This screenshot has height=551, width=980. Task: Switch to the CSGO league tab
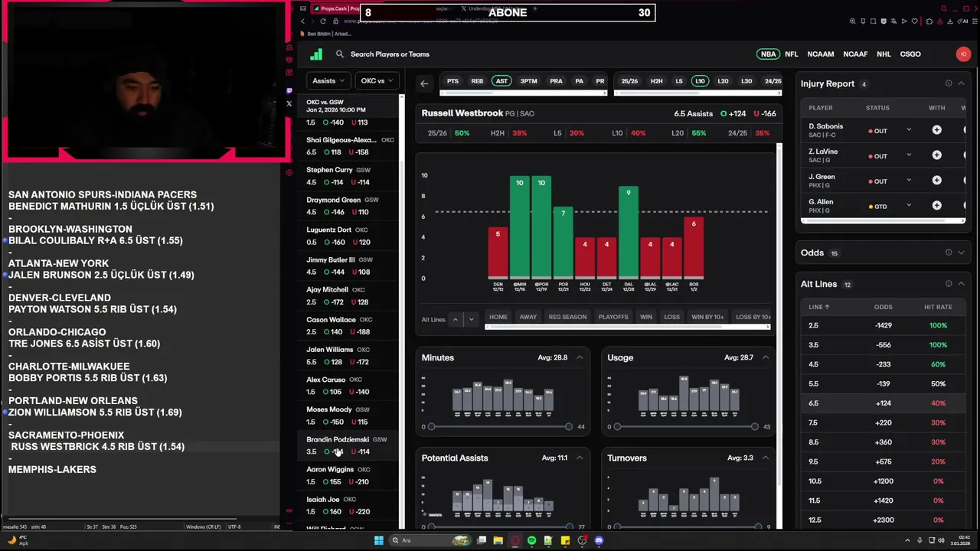(x=910, y=54)
